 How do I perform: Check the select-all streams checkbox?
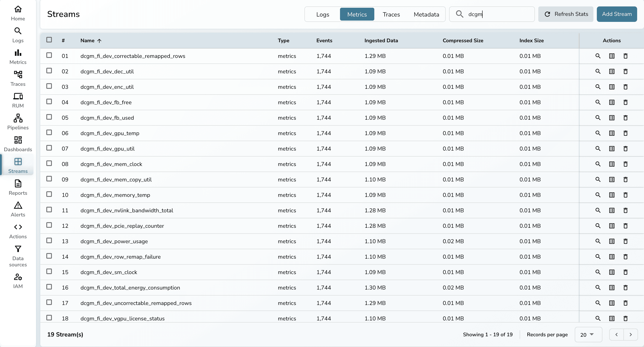click(x=49, y=39)
